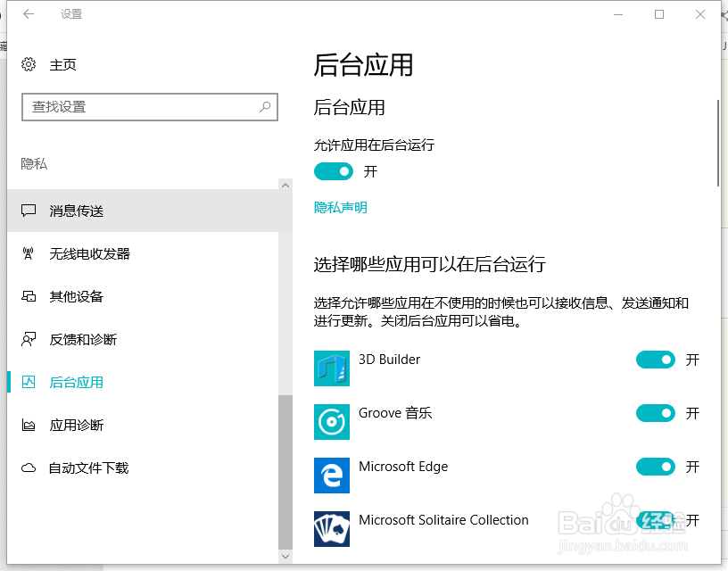Image resolution: width=728 pixels, height=571 pixels.
Task: Click sidebar scrollbar down arrow
Action: tap(285, 556)
